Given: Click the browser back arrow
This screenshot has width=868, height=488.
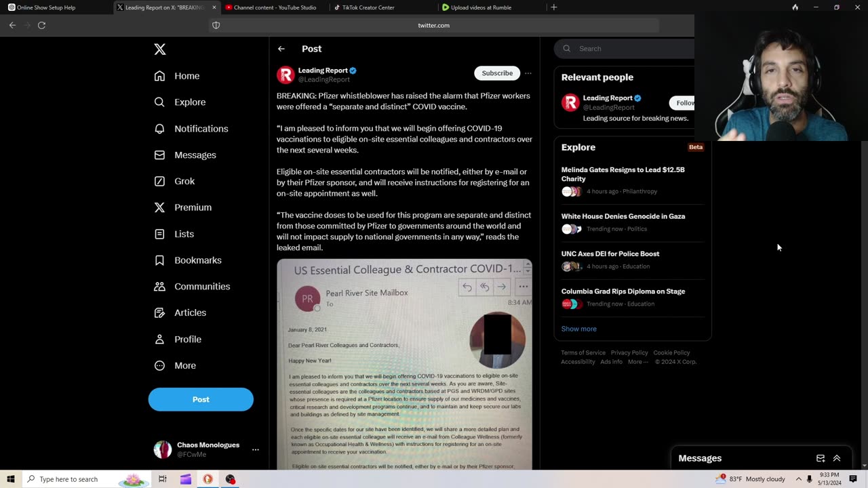Looking at the screenshot, I should pos(12,25).
